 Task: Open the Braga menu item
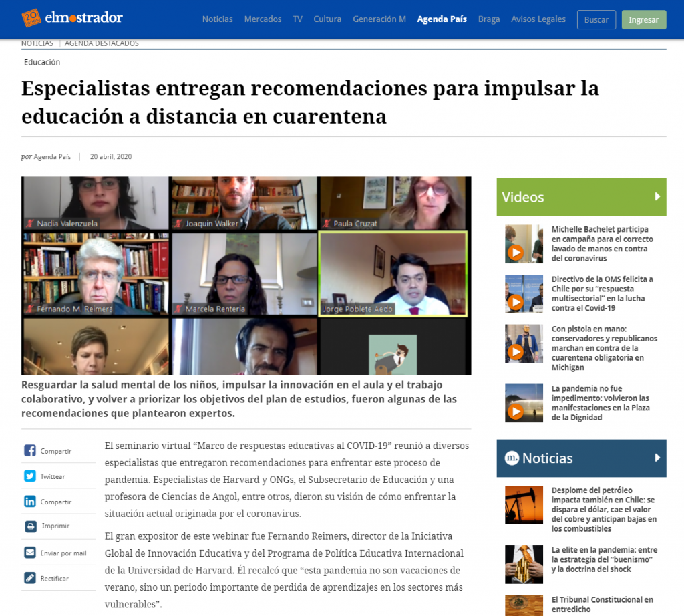pos(489,19)
